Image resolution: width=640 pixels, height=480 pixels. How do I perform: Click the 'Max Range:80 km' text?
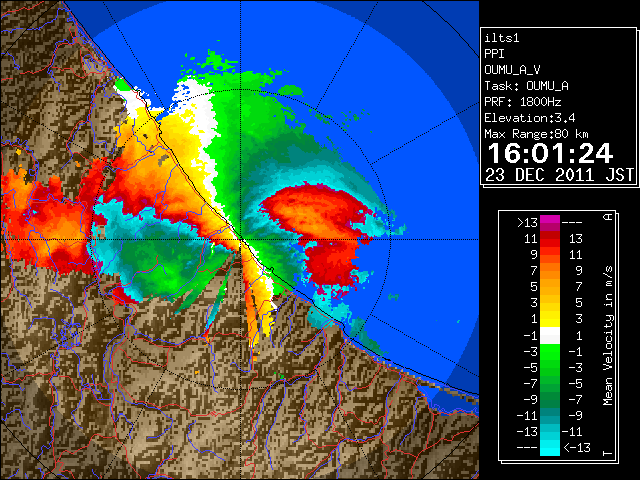click(537, 134)
